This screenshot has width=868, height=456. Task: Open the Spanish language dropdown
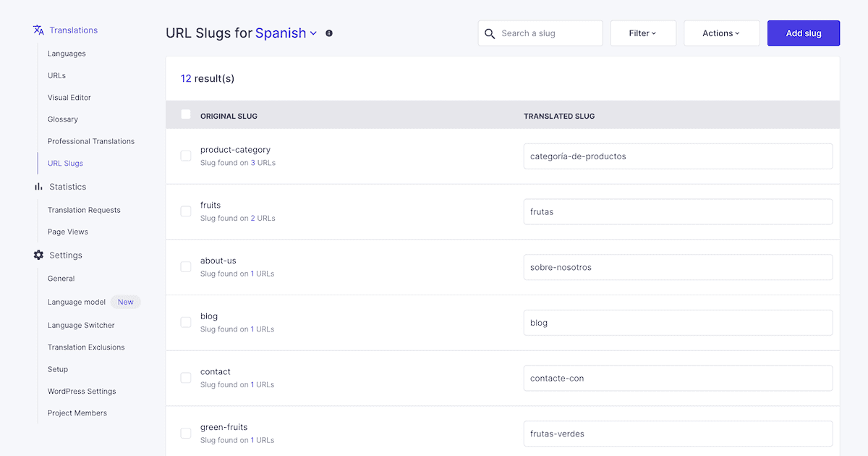[x=286, y=33]
